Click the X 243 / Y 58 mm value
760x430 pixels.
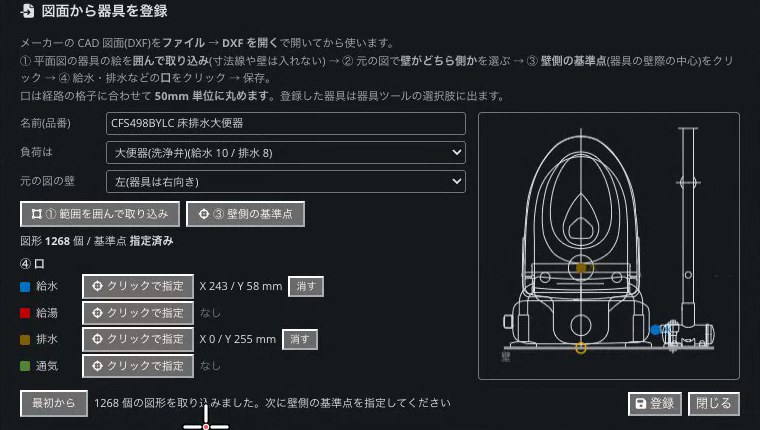[x=241, y=286]
